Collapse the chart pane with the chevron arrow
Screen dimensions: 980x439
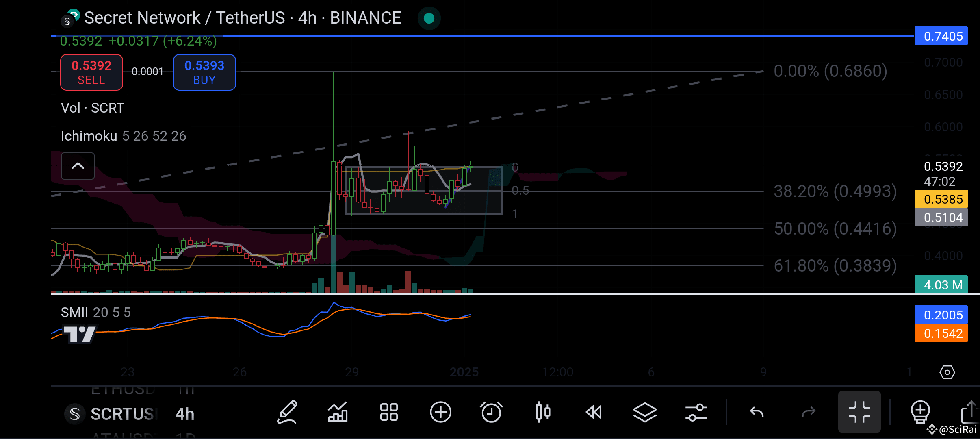point(77,166)
